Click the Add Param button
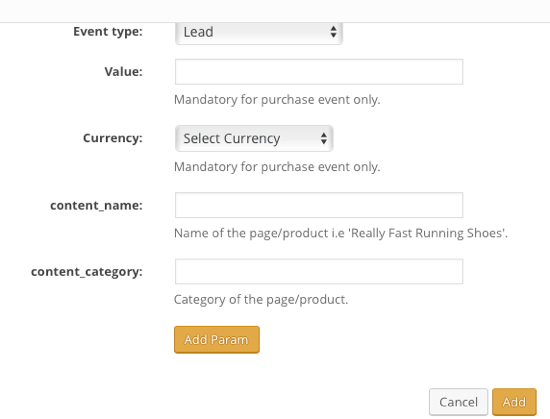This screenshot has height=419, width=550. click(x=217, y=340)
